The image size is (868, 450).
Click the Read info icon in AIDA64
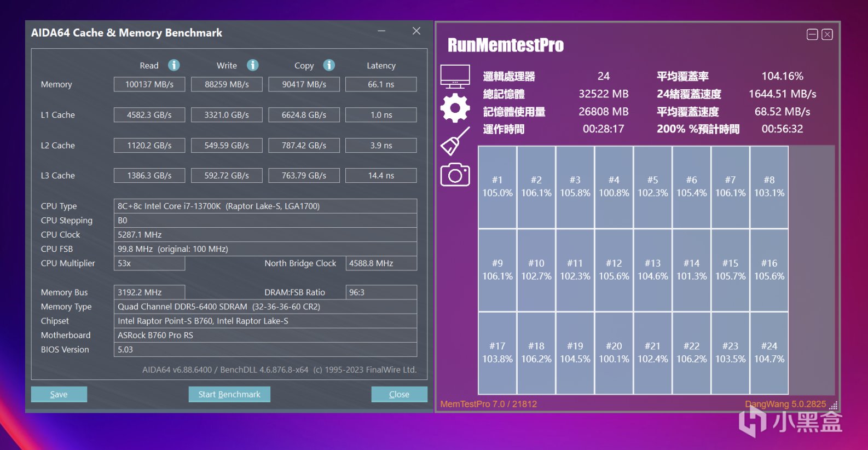point(174,65)
